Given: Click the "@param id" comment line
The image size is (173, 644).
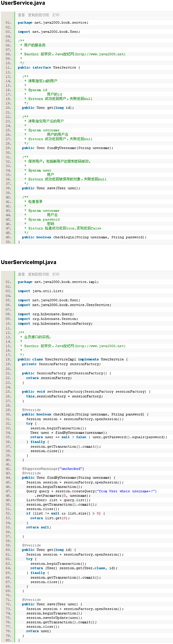Looking at the screenshot, I should pos(36,90).
